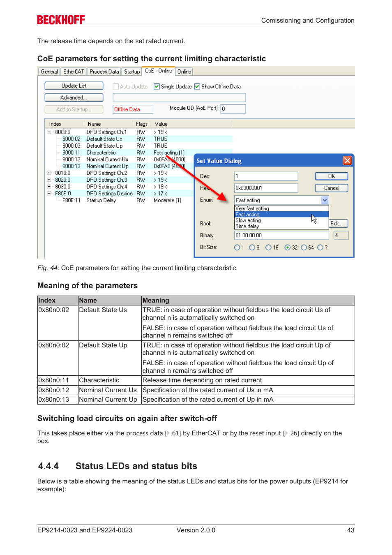Screen dimensions: 392x555
Task: Click OK in Set Value Dialog
Action: click(331, 176)
